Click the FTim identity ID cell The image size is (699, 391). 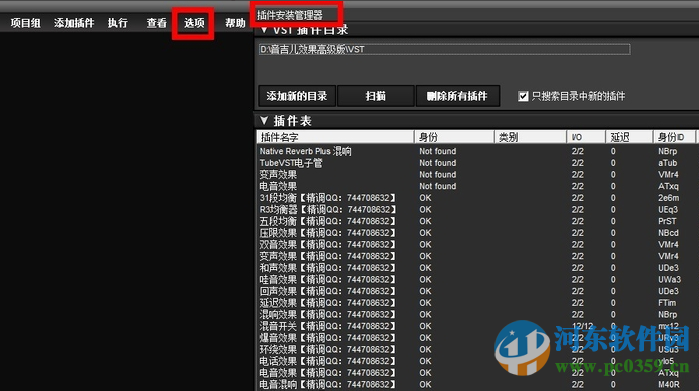(667, 302)
